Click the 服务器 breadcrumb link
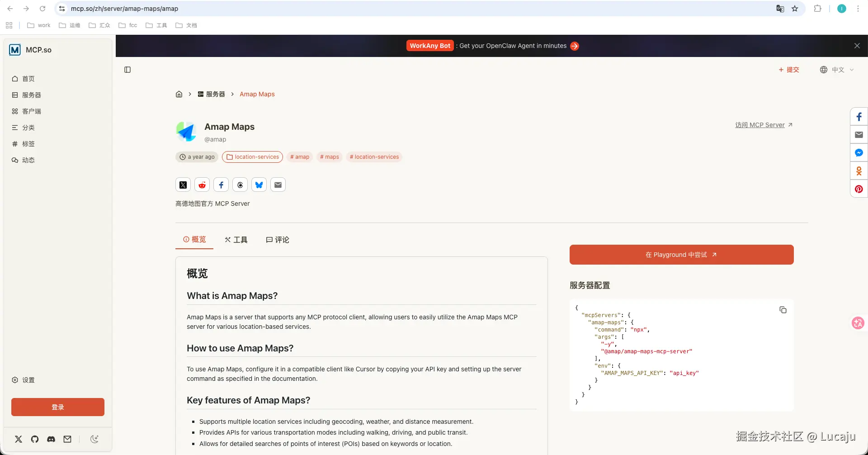Viewport: 868px width, 455px height. point(211,94)
